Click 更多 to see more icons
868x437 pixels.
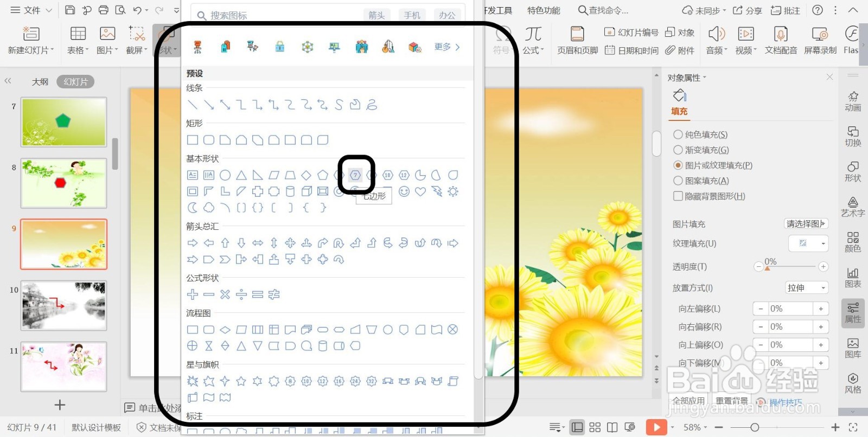pyautogui.click(x=447, y=47)
